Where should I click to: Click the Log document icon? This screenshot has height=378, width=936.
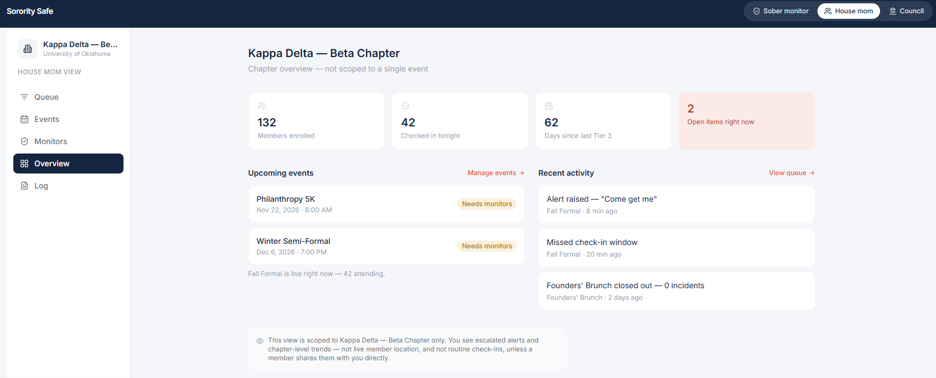click(24, 186)
